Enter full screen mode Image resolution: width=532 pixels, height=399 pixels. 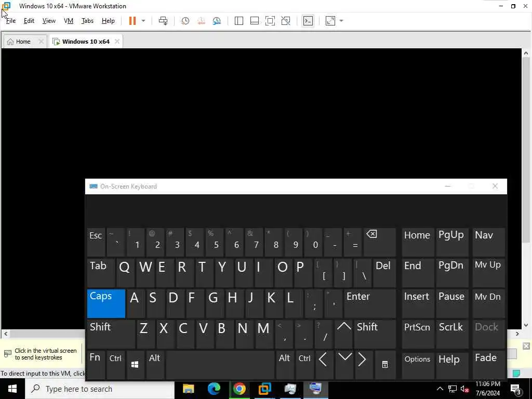pos(270,21)
